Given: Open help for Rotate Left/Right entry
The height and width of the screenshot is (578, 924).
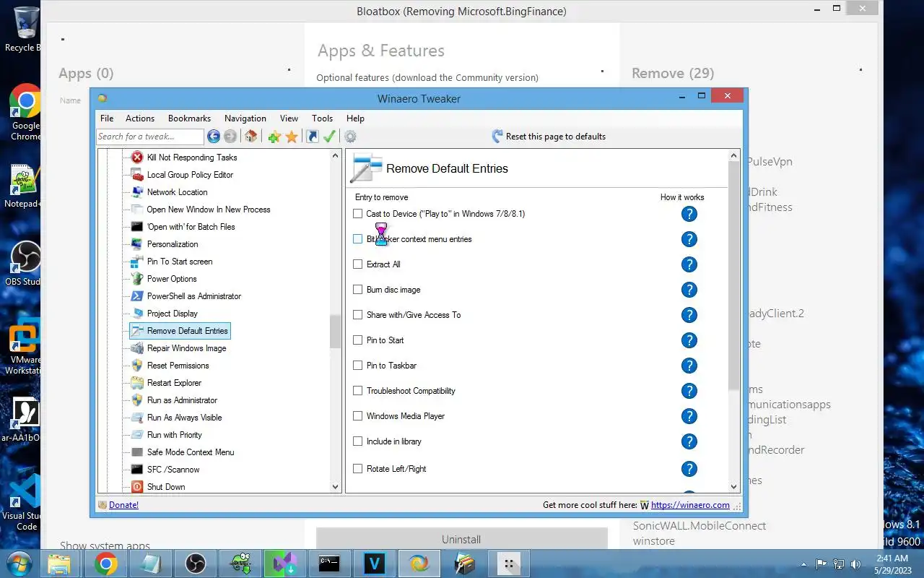Looking at the screenshot, I should [x=689, y=469].
